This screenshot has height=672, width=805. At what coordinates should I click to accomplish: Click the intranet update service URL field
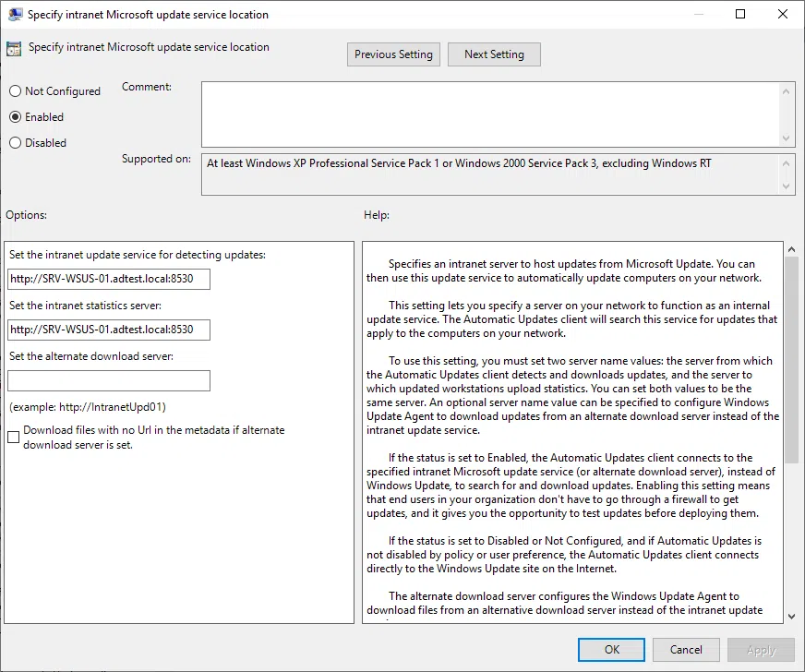coord(109,279)
